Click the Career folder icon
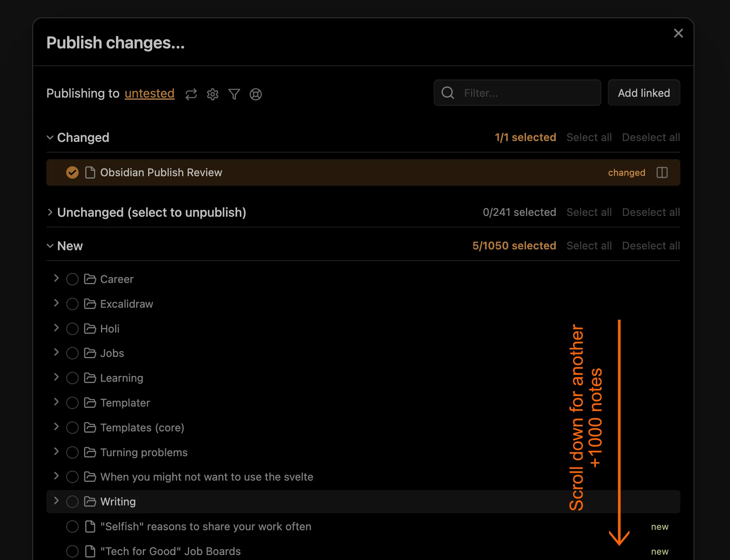Screen dimensions: 730x560 point(90,279)
